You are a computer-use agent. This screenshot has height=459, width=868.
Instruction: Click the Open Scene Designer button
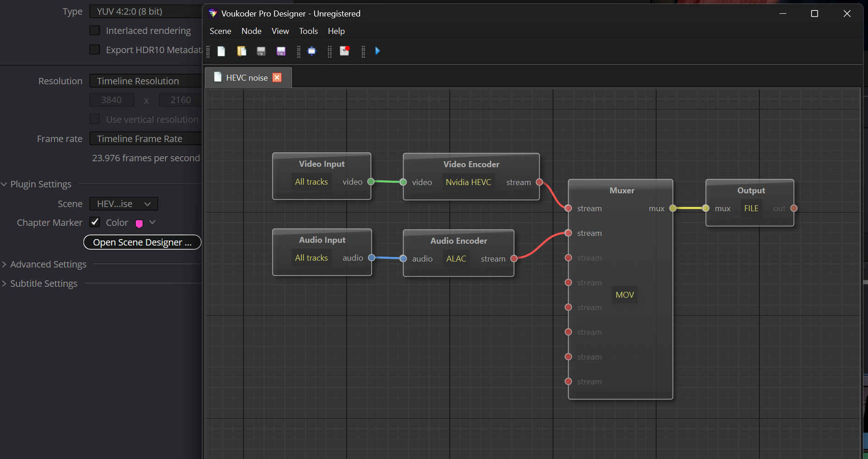click(x=142, y=242)
